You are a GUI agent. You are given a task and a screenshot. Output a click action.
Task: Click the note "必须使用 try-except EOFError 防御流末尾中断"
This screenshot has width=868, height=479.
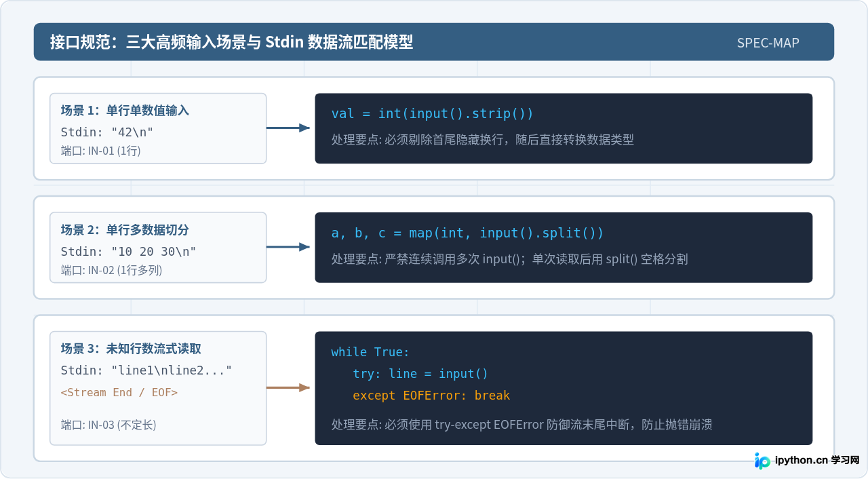click(508, 425)
